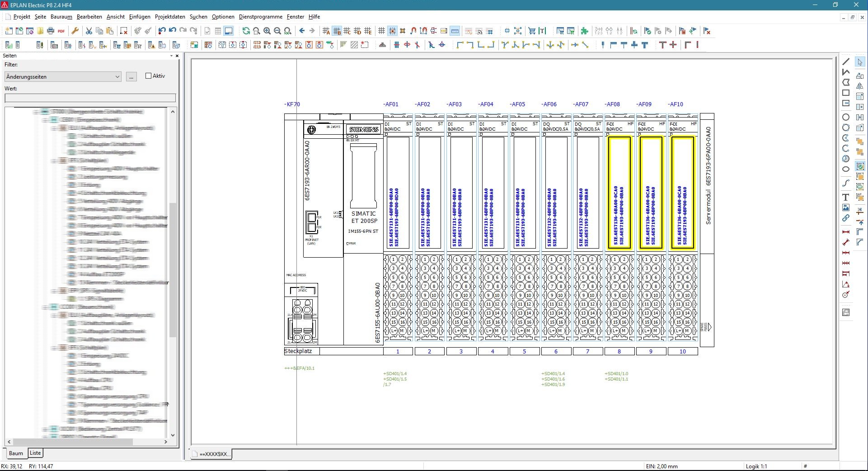Open the Bearbeiten menu
The height and width of the screenshot is (471, 868).
coord(89,17)
